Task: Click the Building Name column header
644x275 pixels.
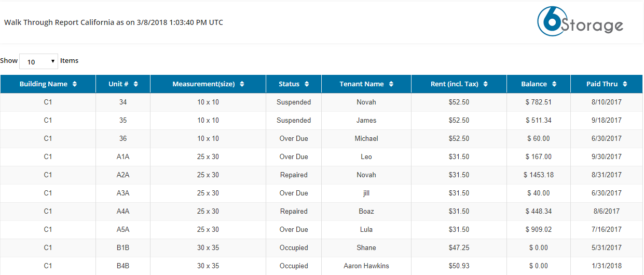Action: coord(48,84)
